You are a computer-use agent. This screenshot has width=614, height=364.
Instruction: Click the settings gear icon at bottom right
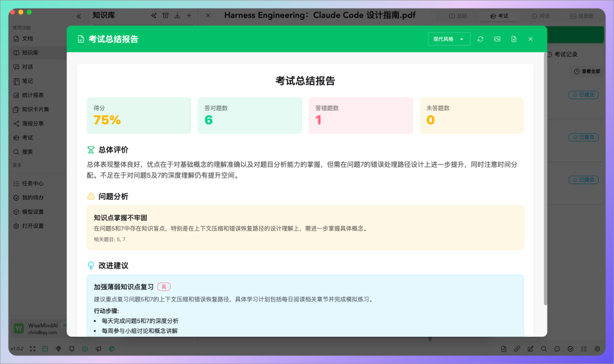click(597, 349)
